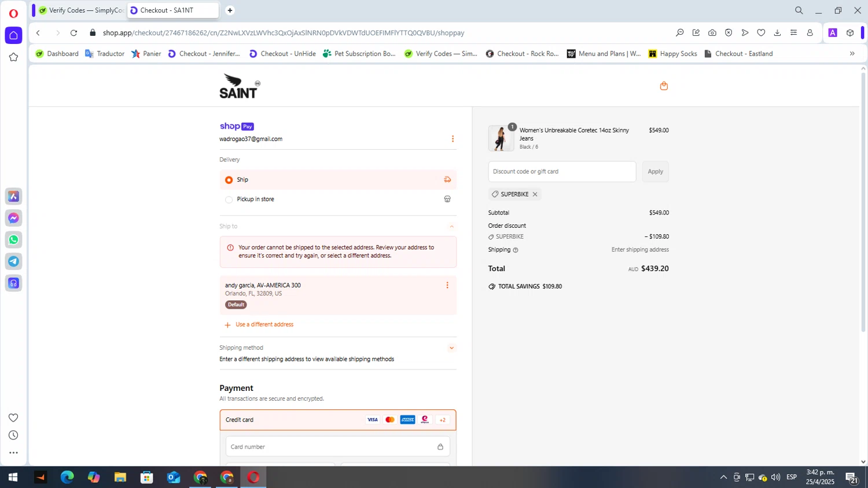Open sidebar pinboards heart icon
Image resolution: width=868 pixels, height=488 pixels.
(13, 417)
